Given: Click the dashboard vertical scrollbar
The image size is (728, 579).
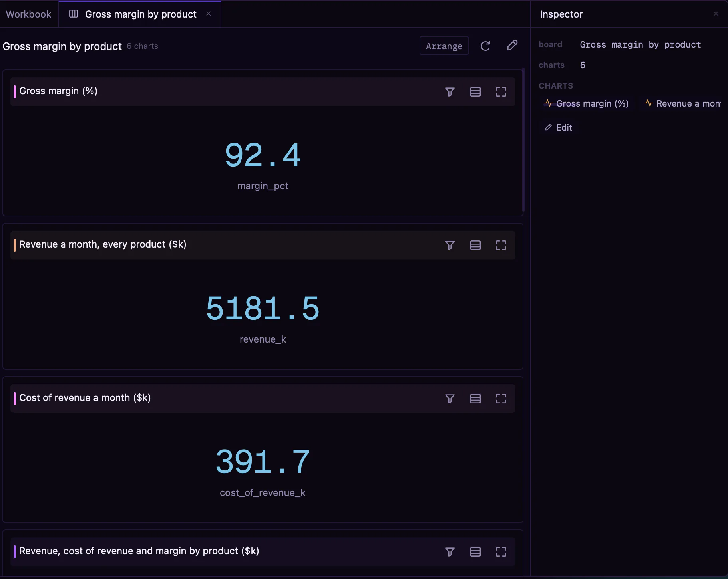Looking at the screenshot, I should point(523,140).
